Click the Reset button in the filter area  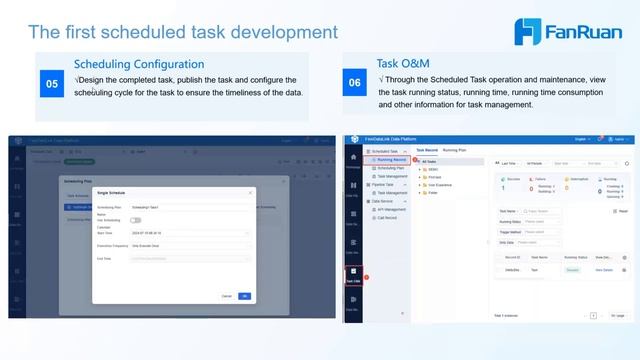pyautogui.click(x=620, y=211)
